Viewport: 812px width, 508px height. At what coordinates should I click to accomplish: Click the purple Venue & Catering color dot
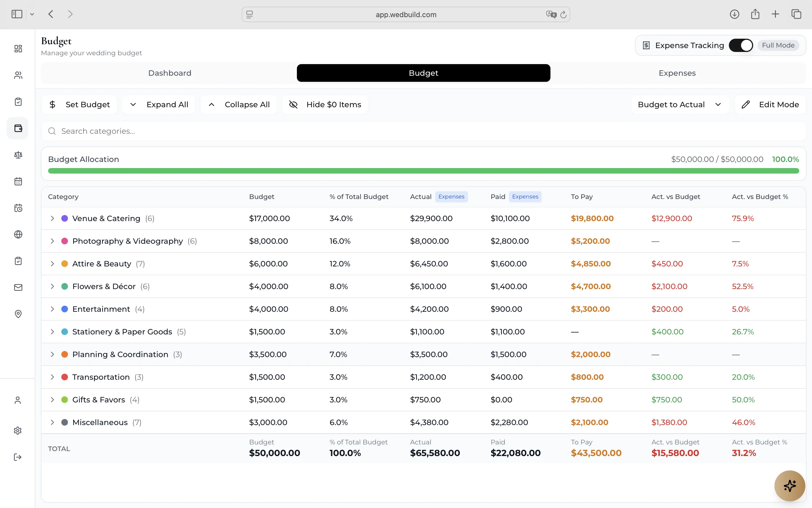coord(65,218)
